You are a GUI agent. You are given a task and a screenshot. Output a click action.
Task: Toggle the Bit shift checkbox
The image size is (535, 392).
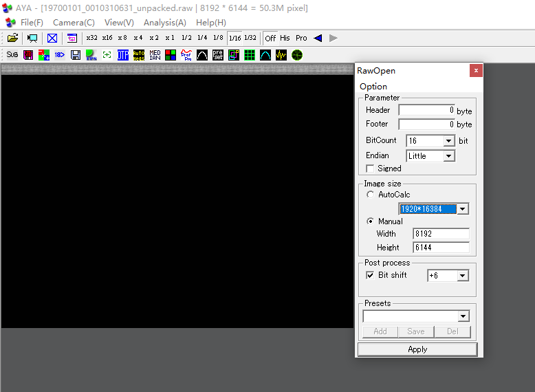click(x=370, y=275)
